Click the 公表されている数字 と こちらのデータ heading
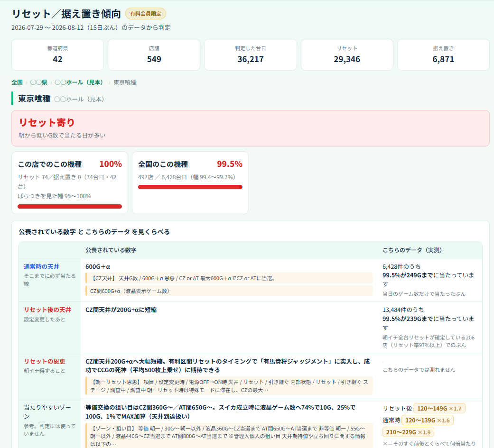The height and width of the screenshot is (448, 494). tap(94, 232)
